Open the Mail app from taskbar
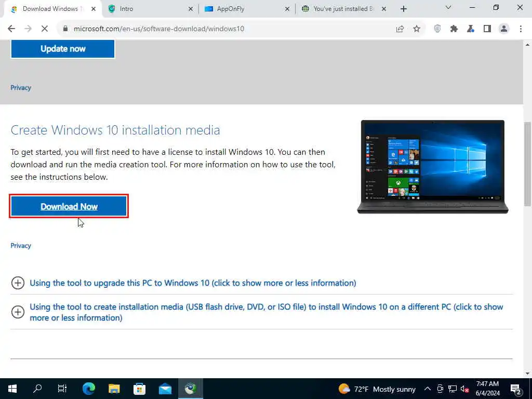Screen dimensions: 532x399 165,389
